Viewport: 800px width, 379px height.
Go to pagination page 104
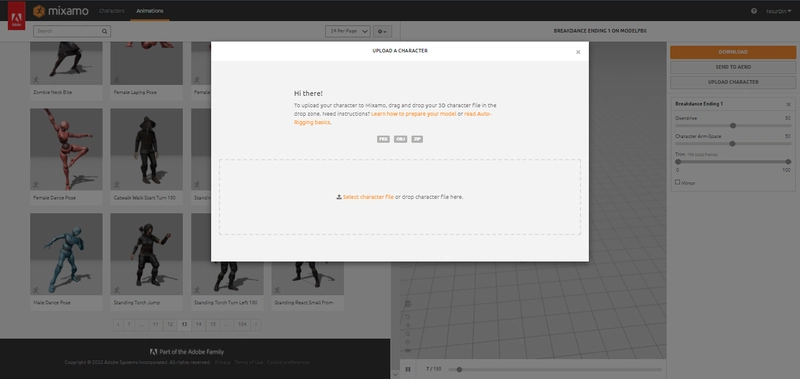click(x=242, y=324)
